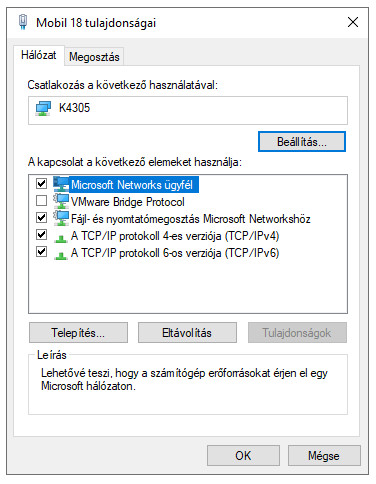This screenshot has height=484, width=376.
Task: Click the VMware Bridge Protocol icon
Action: (61, 201)
